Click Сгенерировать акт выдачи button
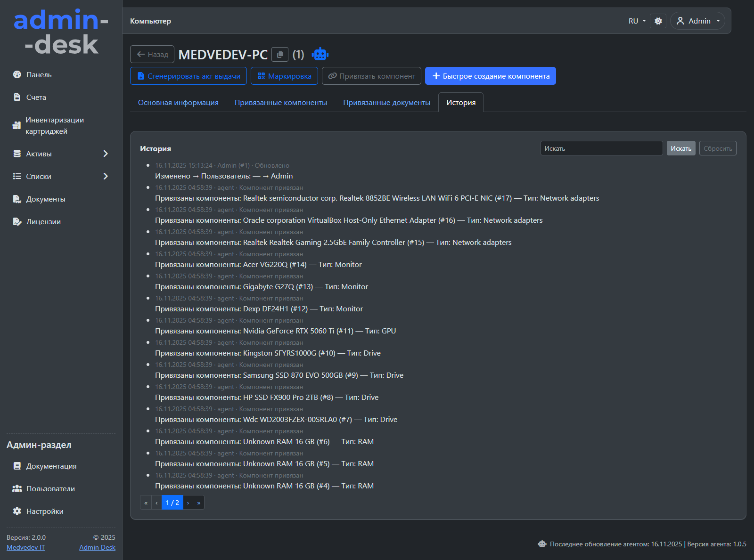The width and height of the screenshot is (754, 560). (188, 76)
